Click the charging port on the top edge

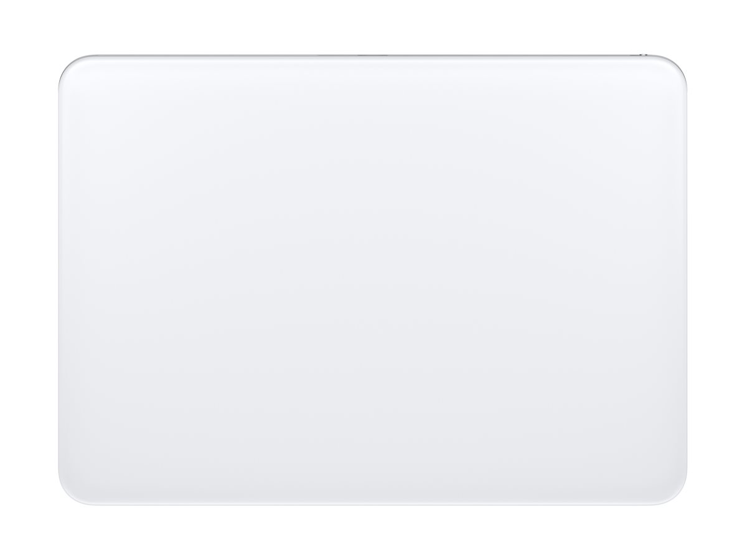tap(374, 55)
